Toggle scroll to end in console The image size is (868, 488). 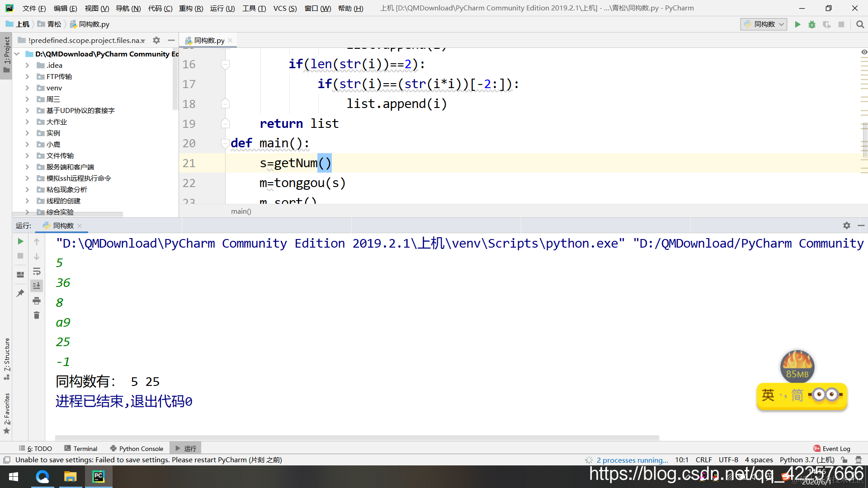[x=37, y=286]
